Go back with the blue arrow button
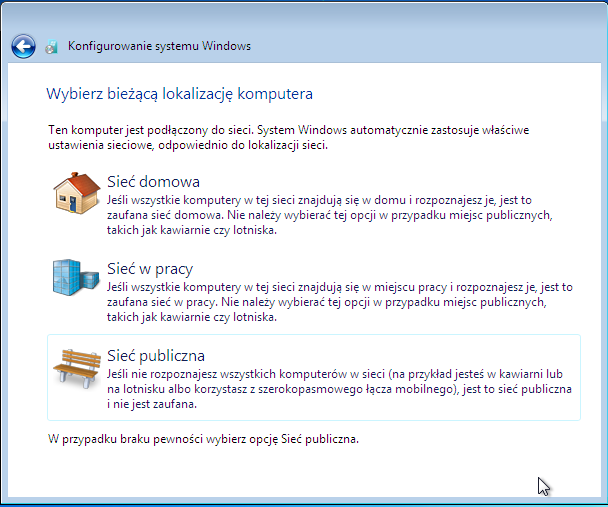The width and height of the screenshot is (608, 507). [23, 47]
